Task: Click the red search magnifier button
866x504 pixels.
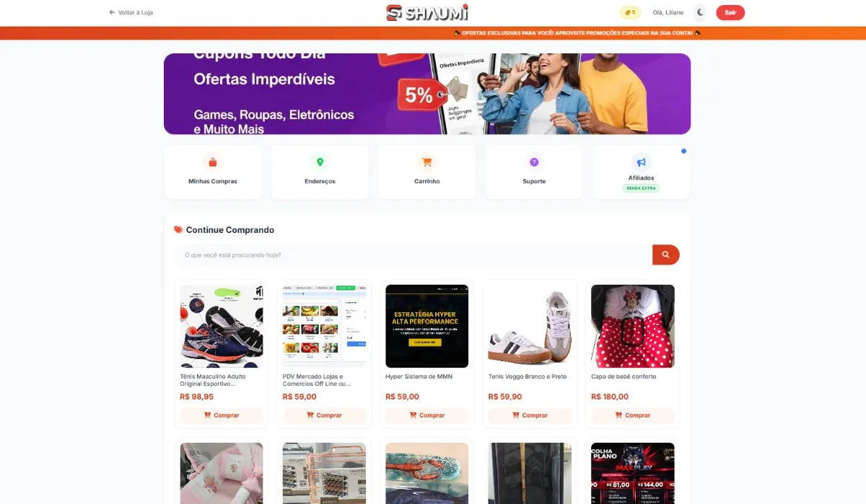Action: (666, 255)
